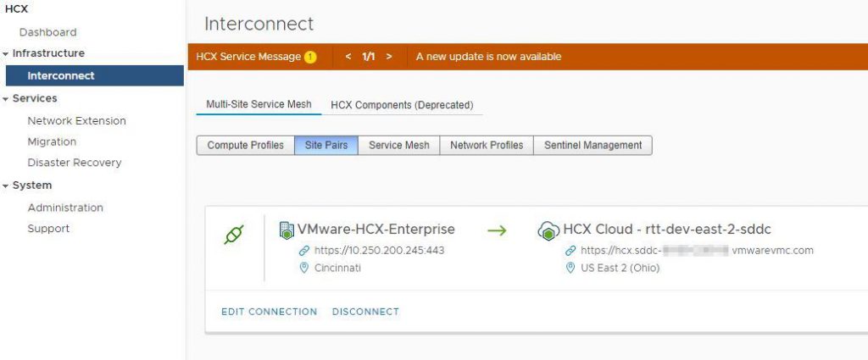This screenshot has width=868, height=360.
Task: Click DISCONNECT for the site pair
Action: (365, 312)
